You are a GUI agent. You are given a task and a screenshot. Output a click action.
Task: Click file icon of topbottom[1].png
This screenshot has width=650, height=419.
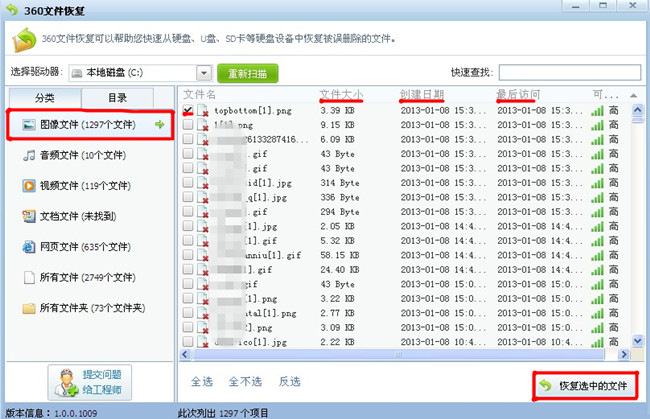pyautogui.click(x=203, y=111)
